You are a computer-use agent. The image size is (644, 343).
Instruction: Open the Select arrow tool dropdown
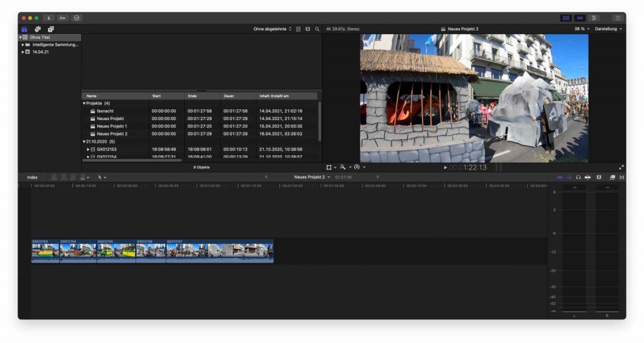tap(102, 178)
